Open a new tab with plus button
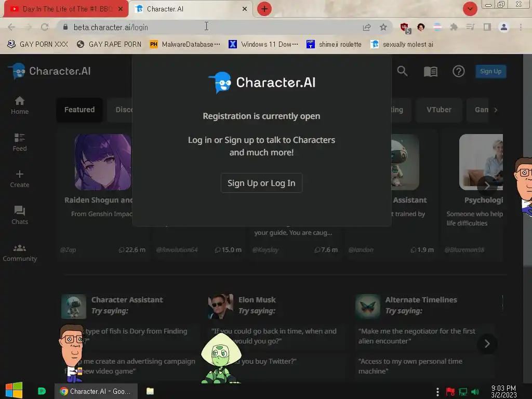Image resolution: width=532 pixels, height=399 pixels. (x=264, y=9)
